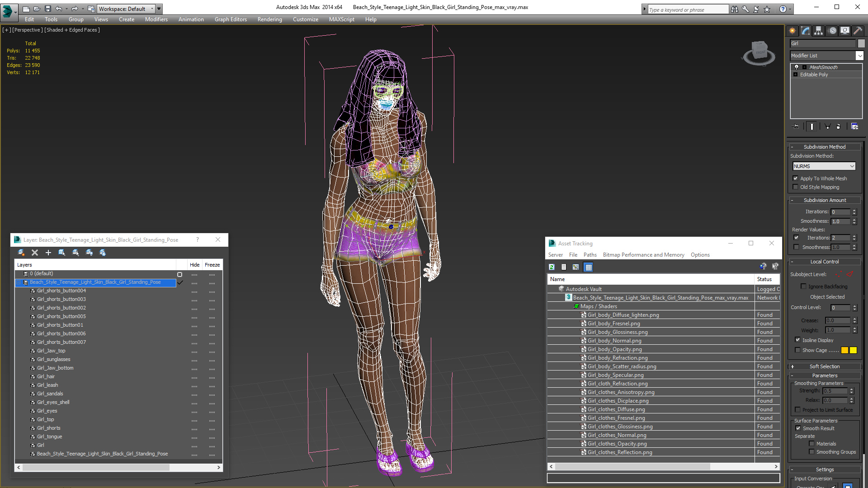
Task: Enable the Show Cage checkbox
Action: (x=797, y=350)
